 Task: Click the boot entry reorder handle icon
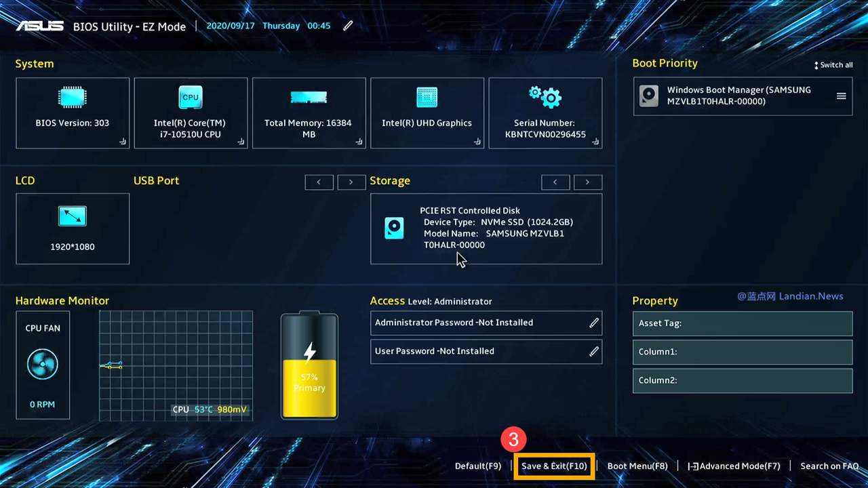841,96
